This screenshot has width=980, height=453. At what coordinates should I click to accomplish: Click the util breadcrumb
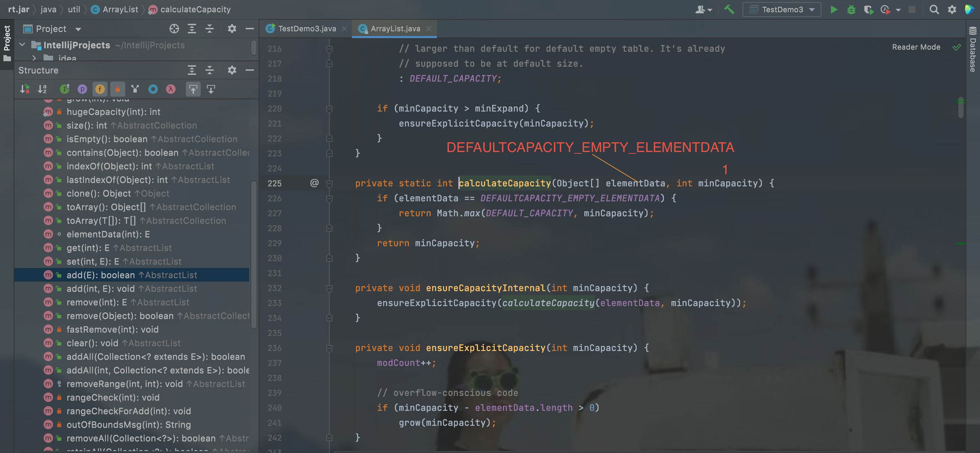coord(74,9)
